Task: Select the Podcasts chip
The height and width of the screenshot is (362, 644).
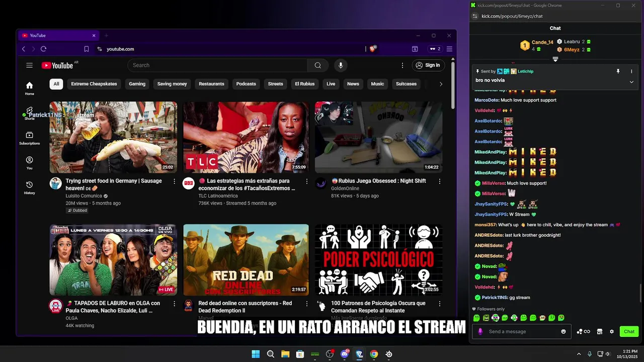Action: pos(246,84)
